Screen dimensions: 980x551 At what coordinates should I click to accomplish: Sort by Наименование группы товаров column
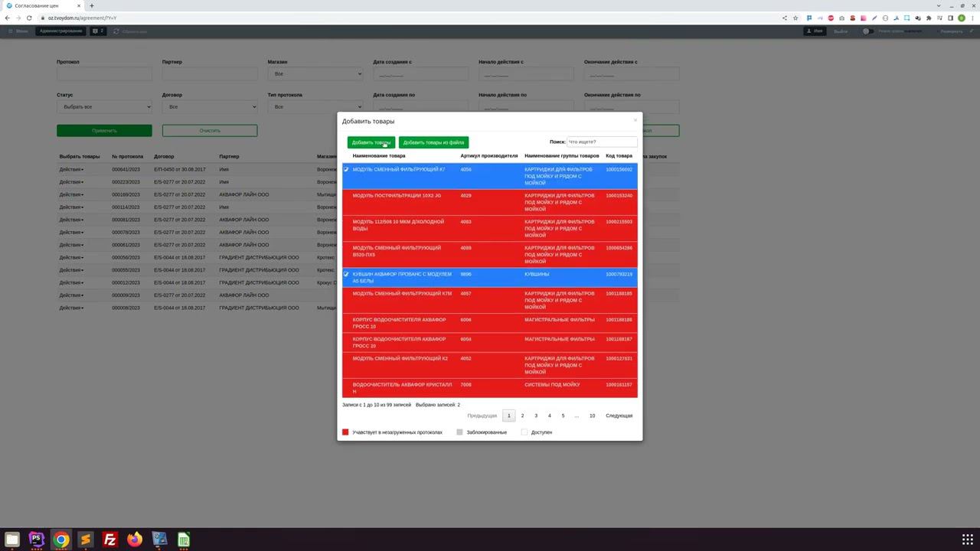[562, 156]
